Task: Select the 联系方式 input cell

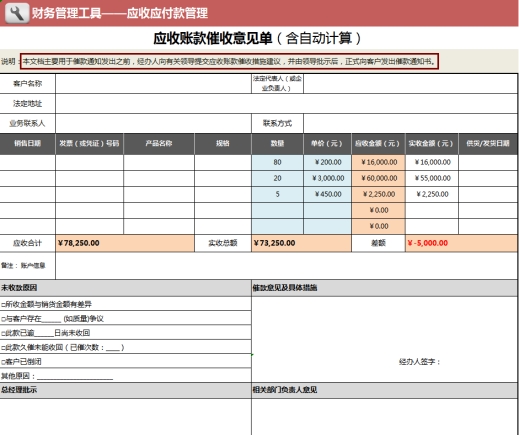Action: 410,123
